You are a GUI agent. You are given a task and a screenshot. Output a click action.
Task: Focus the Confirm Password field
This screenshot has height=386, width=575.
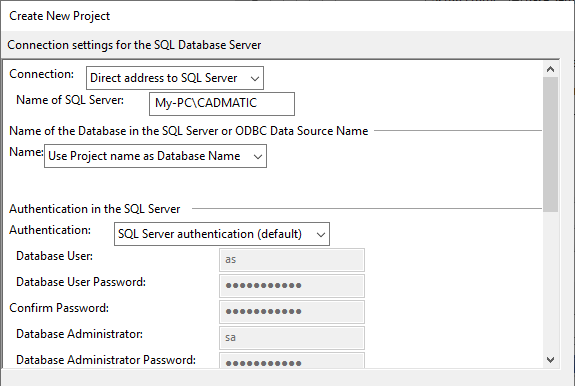(x=292, y=312)
